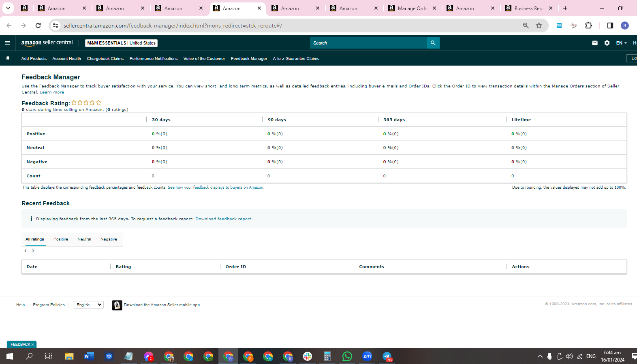Screen dimensions: 637x364
Task: Click the Help footer link
Action: pyautogui.click(x=20, y=305)
